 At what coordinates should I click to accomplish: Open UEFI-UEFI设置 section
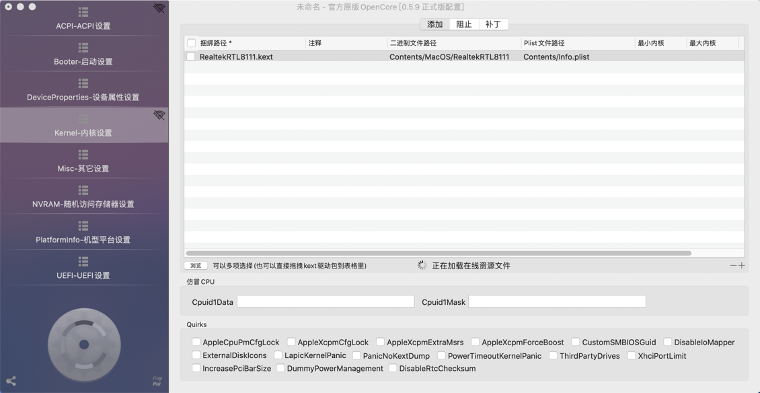point(83,275)
